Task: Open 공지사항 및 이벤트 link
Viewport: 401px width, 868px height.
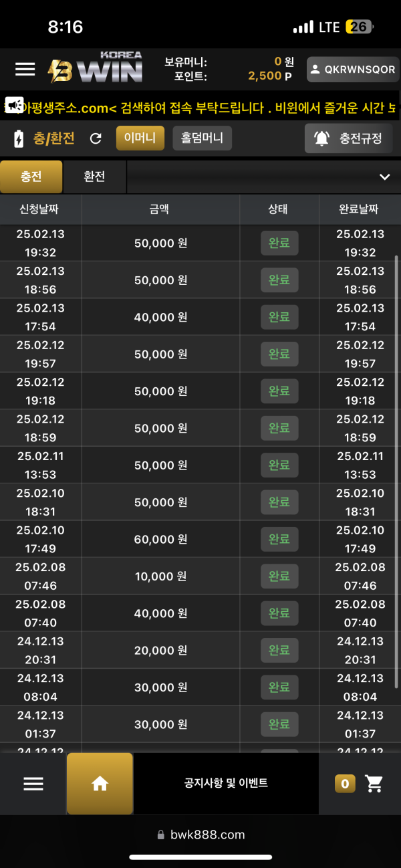Action: (226, 783)
